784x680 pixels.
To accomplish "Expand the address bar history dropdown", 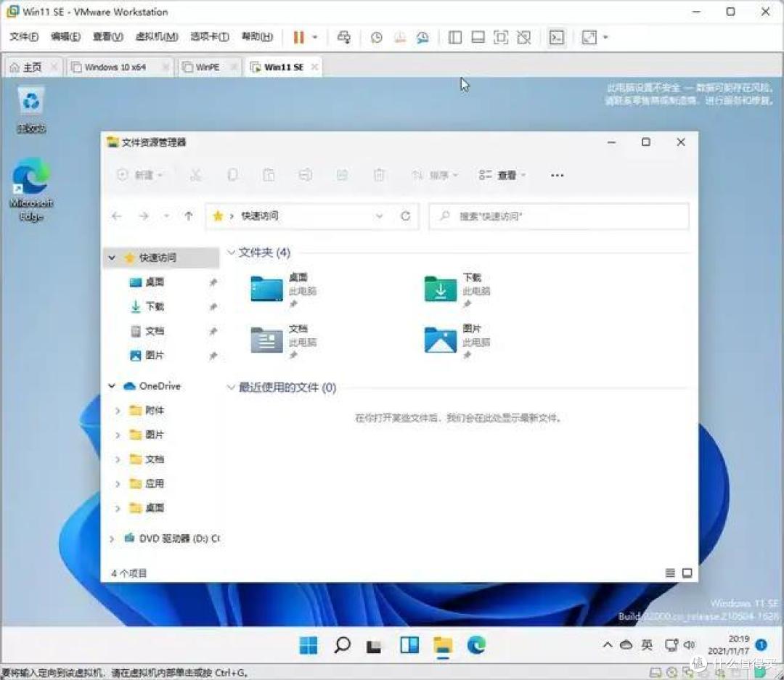I will (380, 216).
